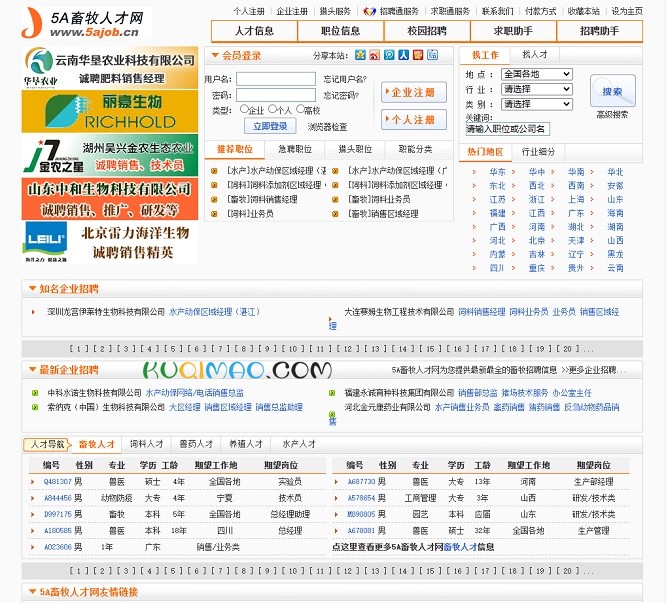Open the 地点 dropdown showing 全国各地
Viewport: 666px width, 603px height.
point(537,74)
